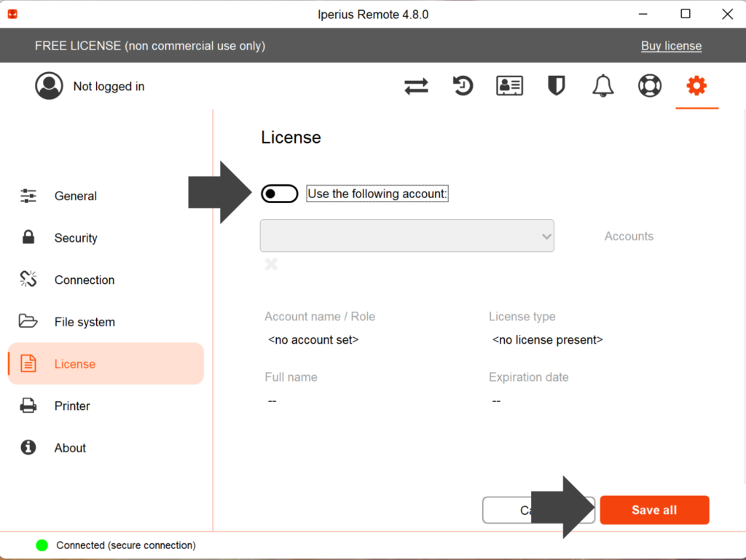The width and height of the screenshot is (746, 560).
Task: Remove account using the grey X icon
Action: pos(271,264)
